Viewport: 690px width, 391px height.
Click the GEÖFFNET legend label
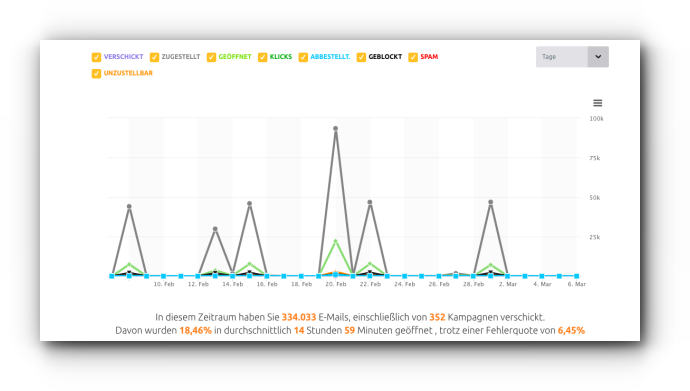coord(235,57)
